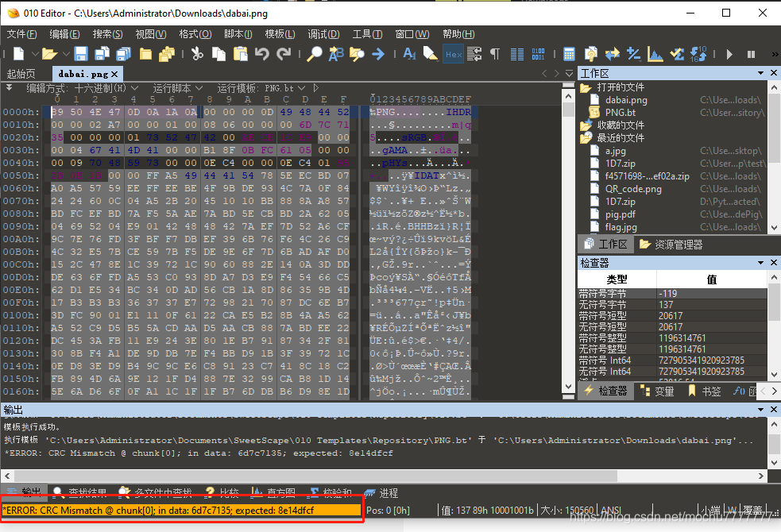Open the 模板(L) menu
The height and width of the screenshot is (532, 781).
280,34
